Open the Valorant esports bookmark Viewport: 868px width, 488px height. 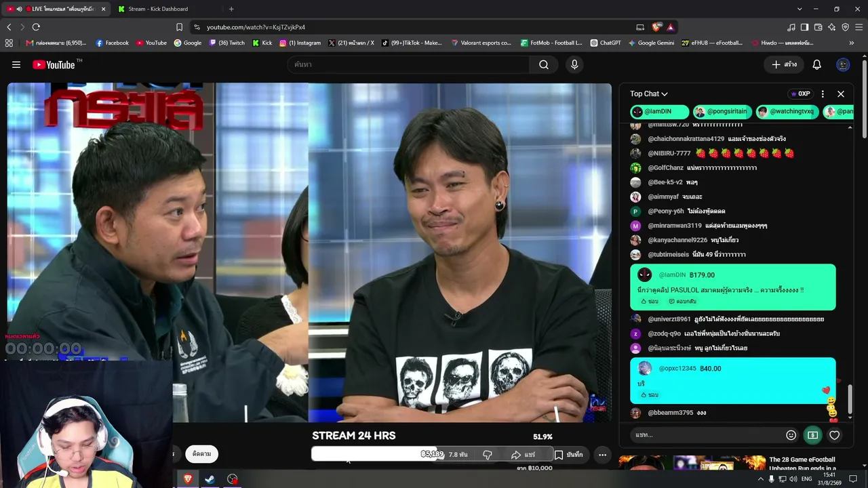click(481, 43)
